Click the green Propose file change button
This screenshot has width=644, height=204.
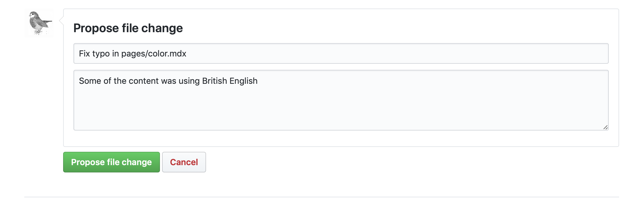point(111,162)
